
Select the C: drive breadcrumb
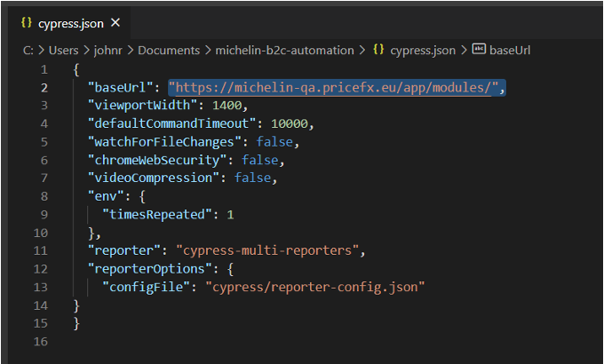tap(28, 50)
